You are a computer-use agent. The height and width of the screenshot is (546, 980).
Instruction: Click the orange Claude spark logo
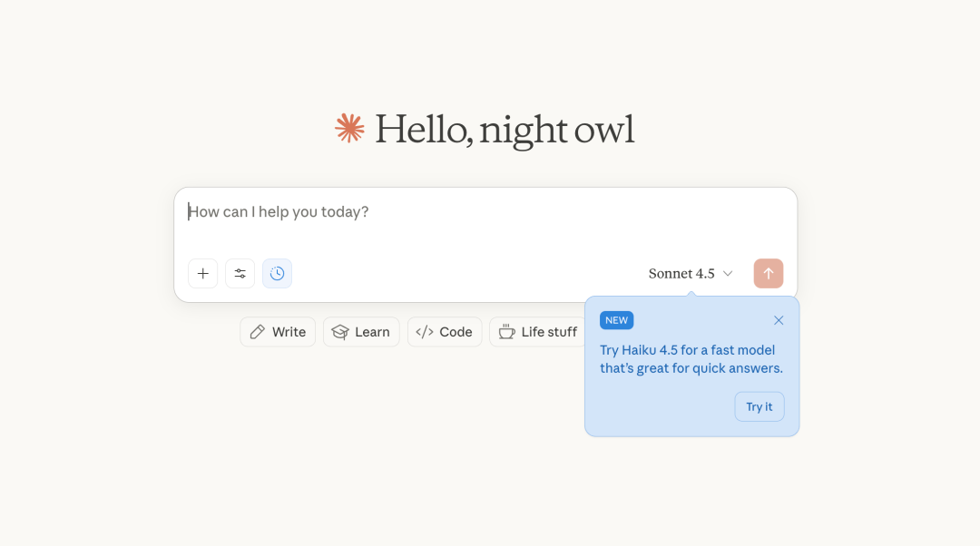click(349, 129)
